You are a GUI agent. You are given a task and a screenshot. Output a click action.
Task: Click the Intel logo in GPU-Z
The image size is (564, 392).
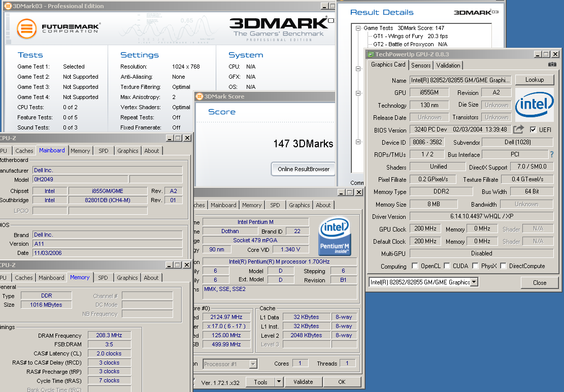point(535,104)
